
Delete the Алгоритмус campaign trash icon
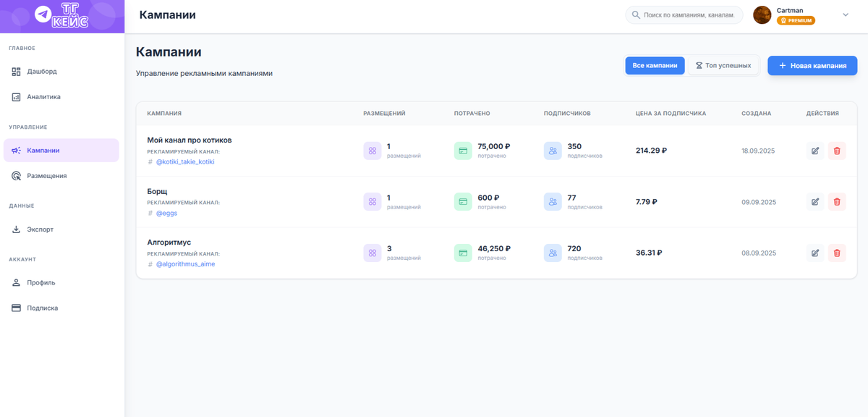pos(837,253)
